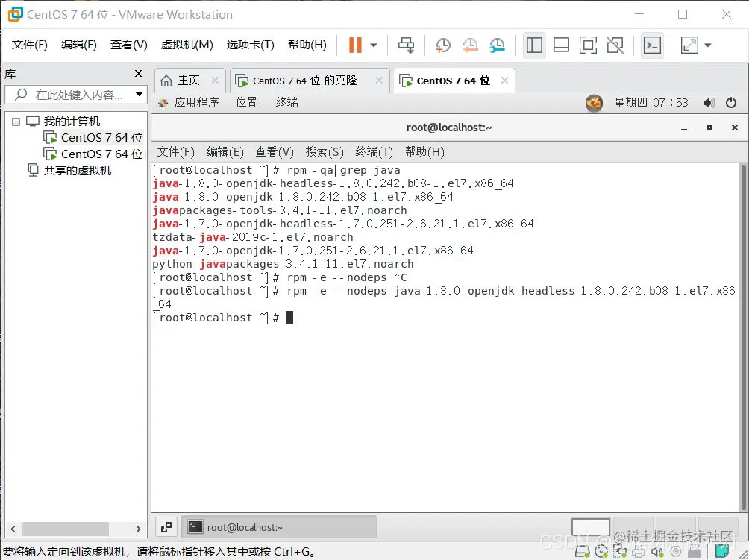Screen dimensions: 749x560
Task: Open the 位置 menu in the guest panel
Action: tap(246, 102)
